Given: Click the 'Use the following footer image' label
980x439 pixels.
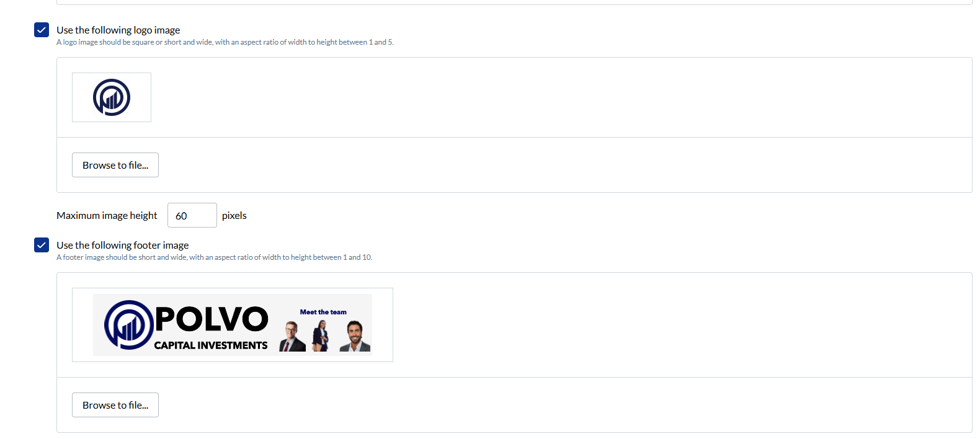Looking at the screenshot, I should [x=123, y=245].
